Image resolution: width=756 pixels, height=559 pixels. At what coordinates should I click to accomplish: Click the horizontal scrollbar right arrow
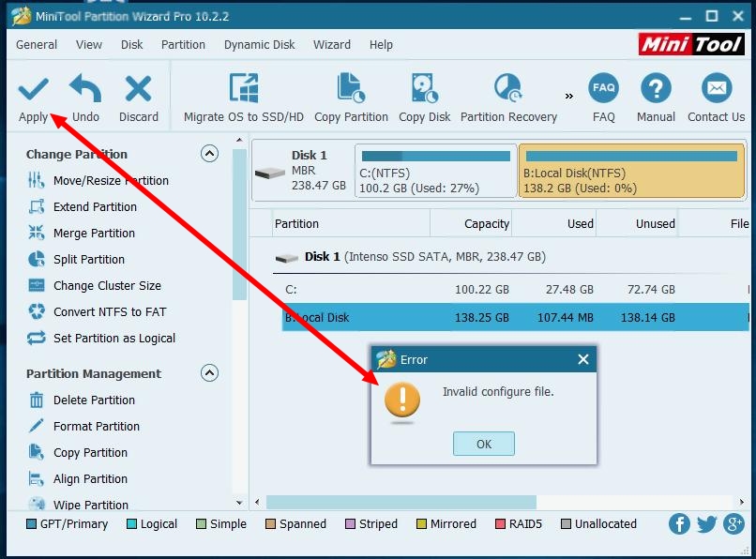742,502
